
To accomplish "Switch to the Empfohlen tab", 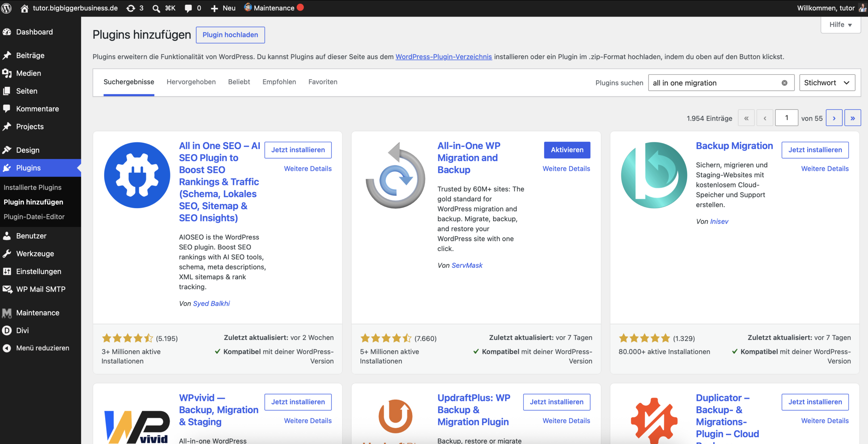I will tap(279, 82).
